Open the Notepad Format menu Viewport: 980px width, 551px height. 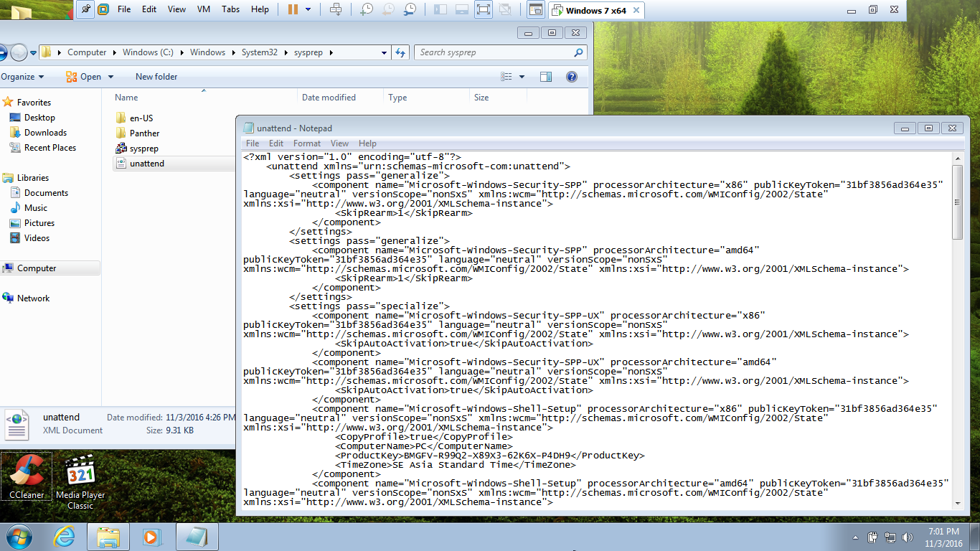(x=307, y=143)
